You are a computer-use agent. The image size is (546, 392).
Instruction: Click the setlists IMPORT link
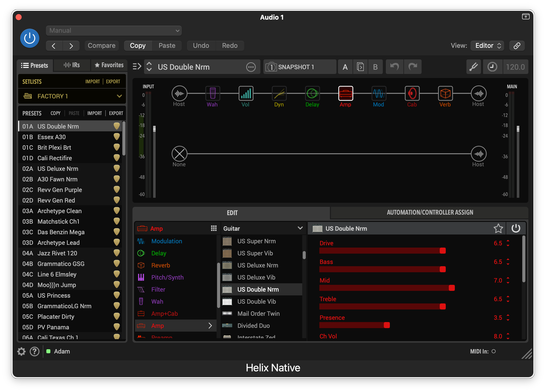pos(93,82)
